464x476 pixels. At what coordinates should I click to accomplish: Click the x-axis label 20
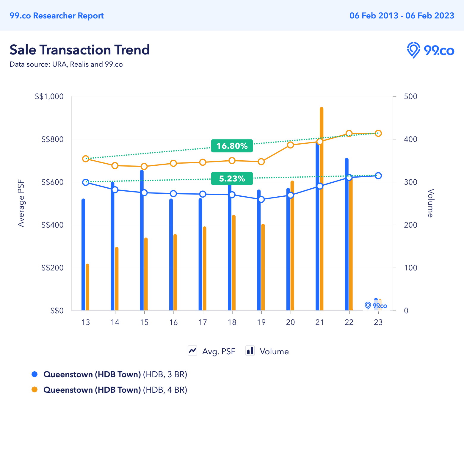(291, 322)
